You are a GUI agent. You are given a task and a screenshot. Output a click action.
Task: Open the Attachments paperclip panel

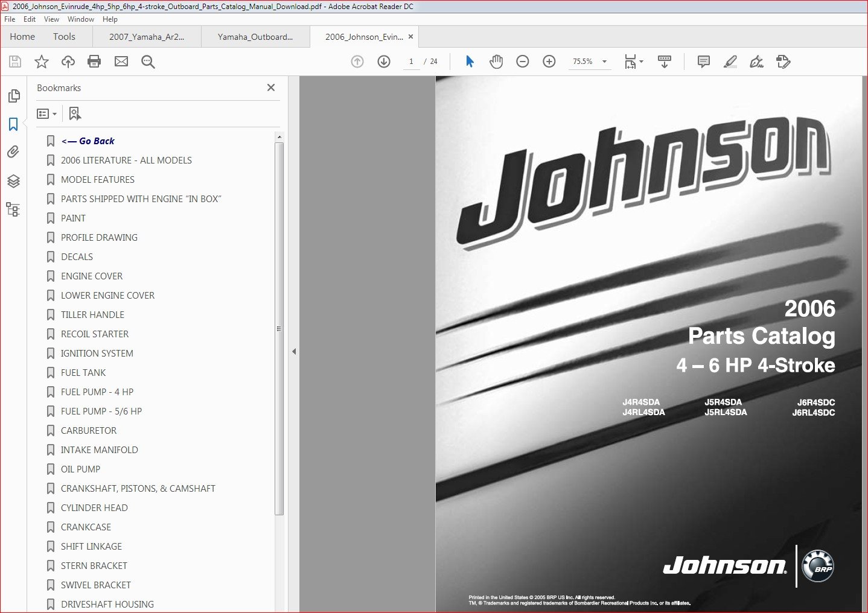(13, 152)
